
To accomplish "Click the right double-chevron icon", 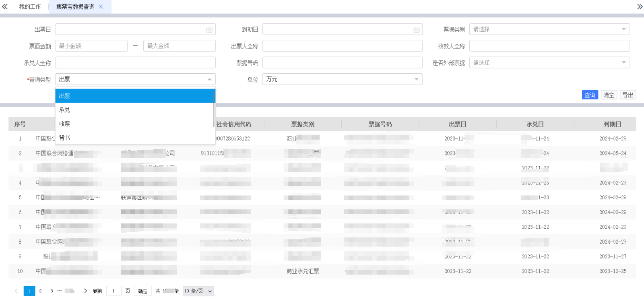I will pyautogui.click(x=640, y=6).
